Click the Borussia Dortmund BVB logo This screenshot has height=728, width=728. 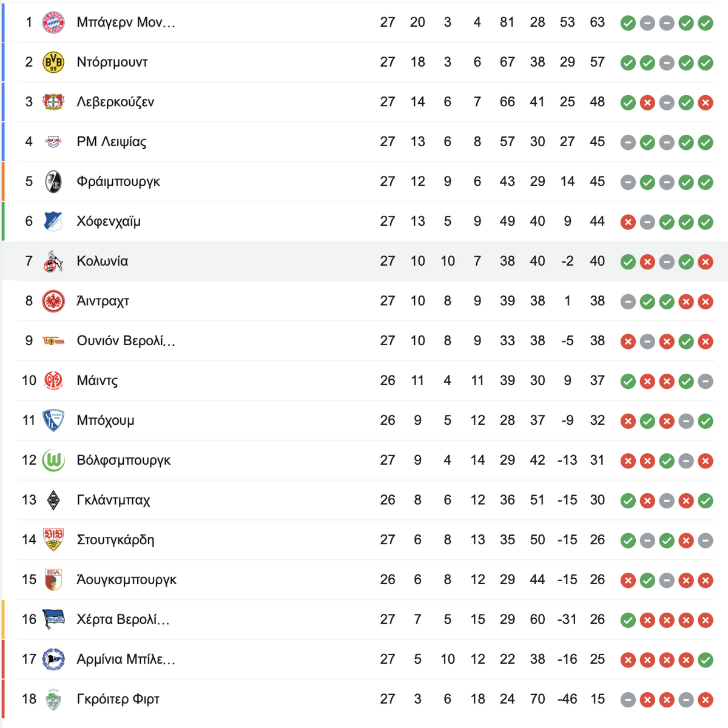pyautogui.click(x=53, y=62)
